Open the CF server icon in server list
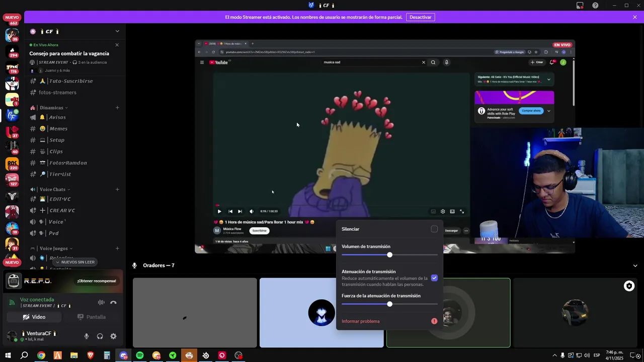Image resolution: width=644 pixels, height=362 pixels. [12, 116]
